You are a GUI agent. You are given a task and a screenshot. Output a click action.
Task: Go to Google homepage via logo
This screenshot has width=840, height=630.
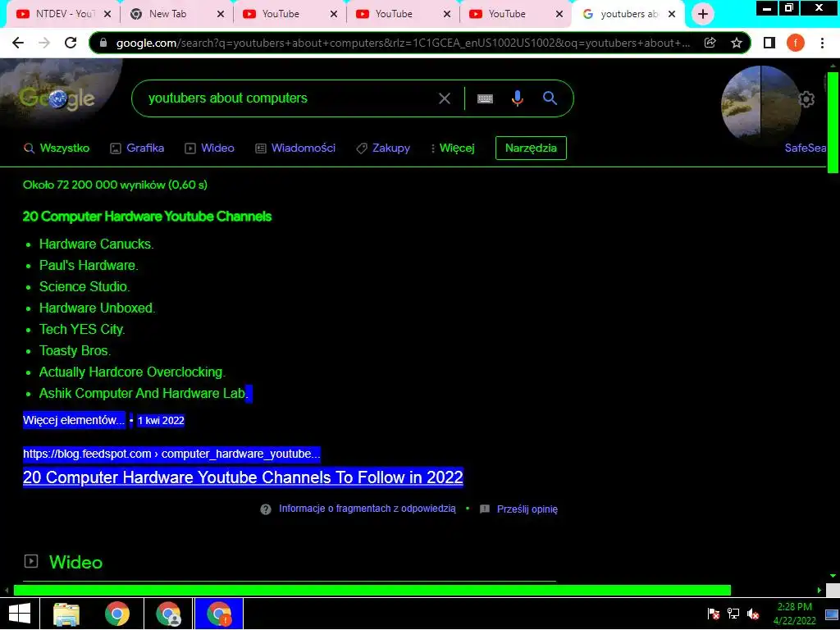pyautogui.click(x=57, y=98)
